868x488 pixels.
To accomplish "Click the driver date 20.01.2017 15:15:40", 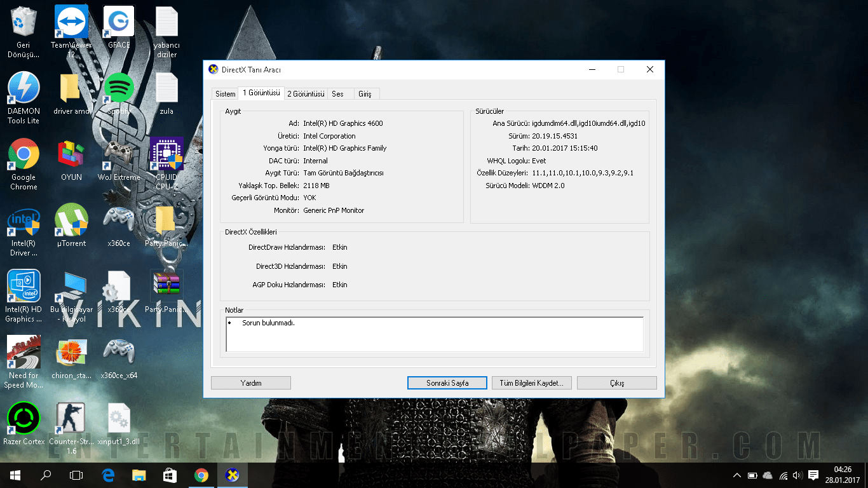I will tap(565, 148).
